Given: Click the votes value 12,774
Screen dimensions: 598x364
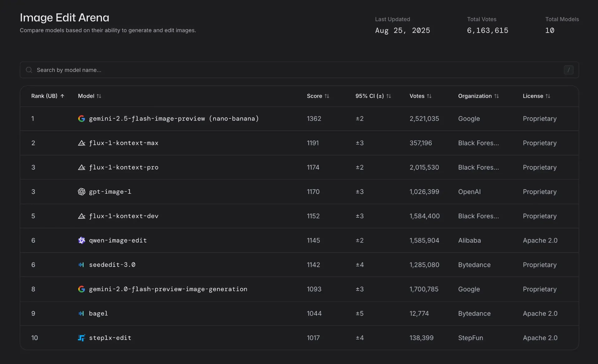Looking at the screenshot, I should 419,313.
